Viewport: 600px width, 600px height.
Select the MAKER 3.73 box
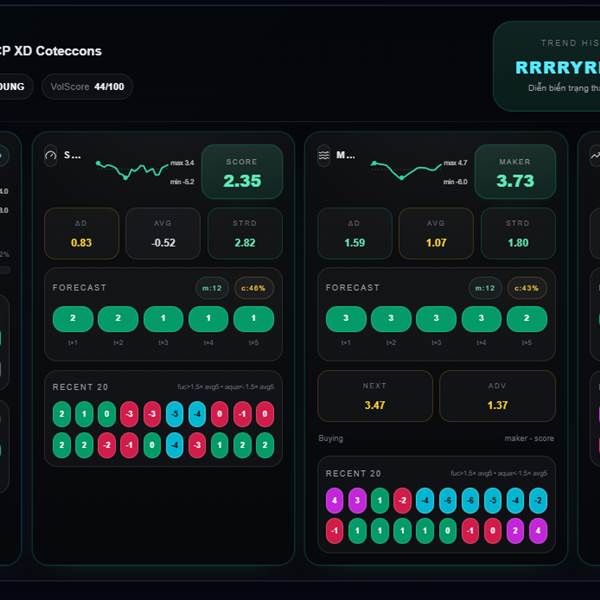click(515, 172)
